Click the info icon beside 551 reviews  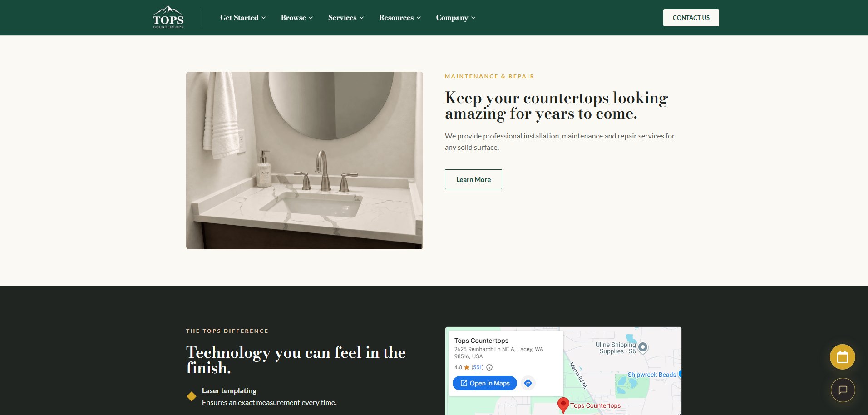[489, 367]
